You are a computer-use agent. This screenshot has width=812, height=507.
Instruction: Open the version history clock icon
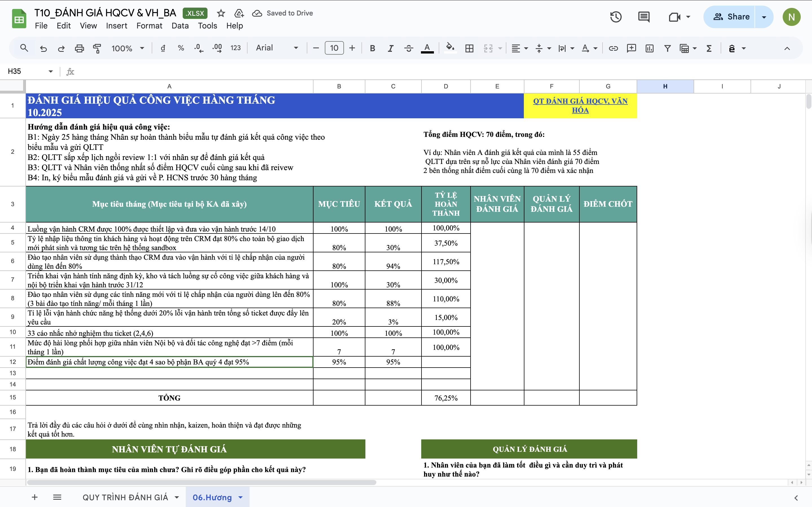pos(616,17)
